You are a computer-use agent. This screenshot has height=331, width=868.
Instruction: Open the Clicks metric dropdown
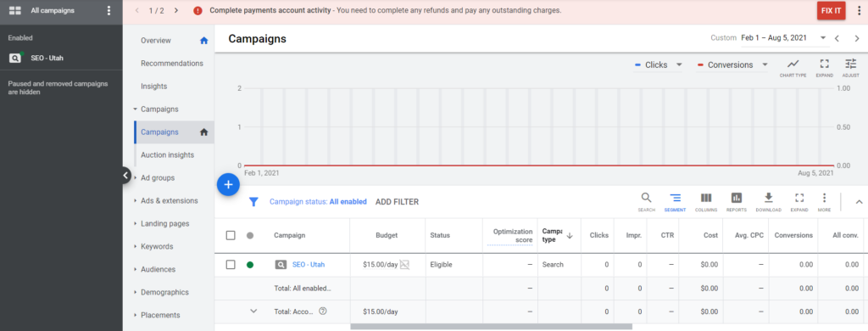[x=658, y=65]
